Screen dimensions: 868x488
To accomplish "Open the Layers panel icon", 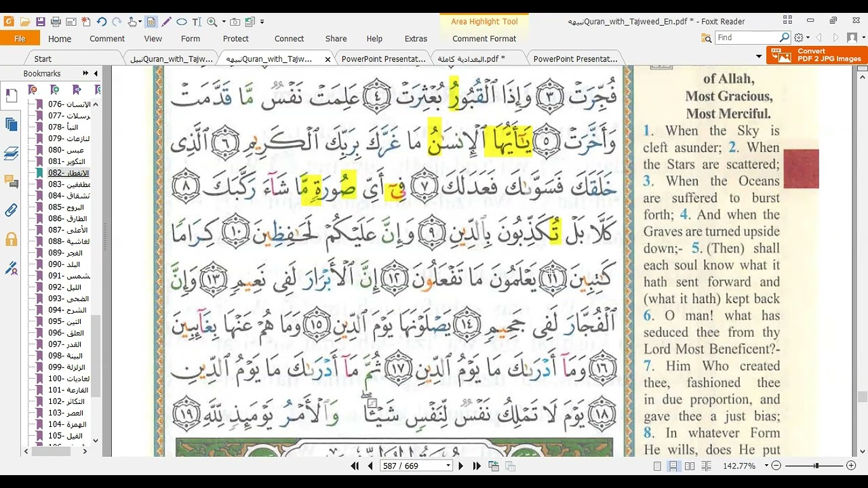I will tap(12, 153).
